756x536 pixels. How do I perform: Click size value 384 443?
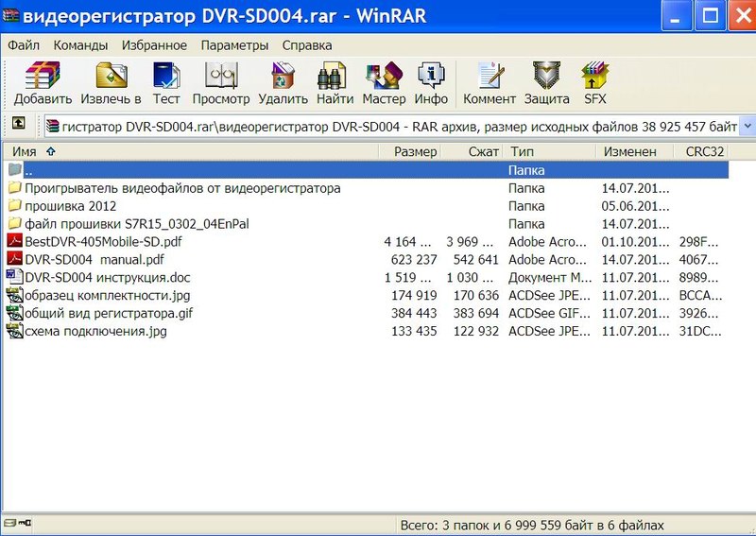pos(414,313)
